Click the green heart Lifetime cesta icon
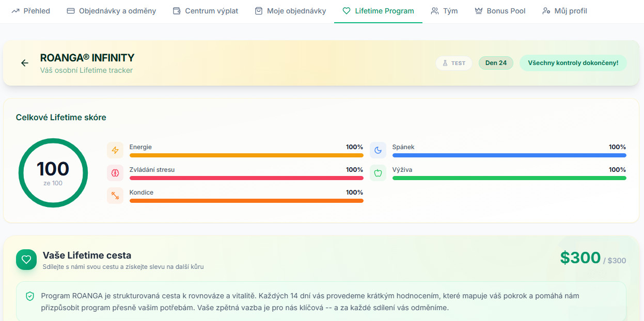Viewport: 644px width, 321px height. (26, 259)
